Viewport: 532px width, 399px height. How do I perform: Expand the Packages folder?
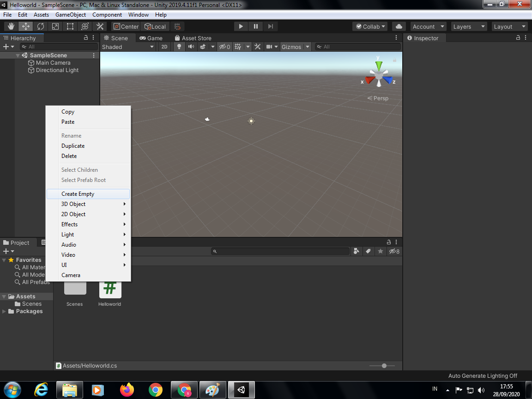point(4,311)
